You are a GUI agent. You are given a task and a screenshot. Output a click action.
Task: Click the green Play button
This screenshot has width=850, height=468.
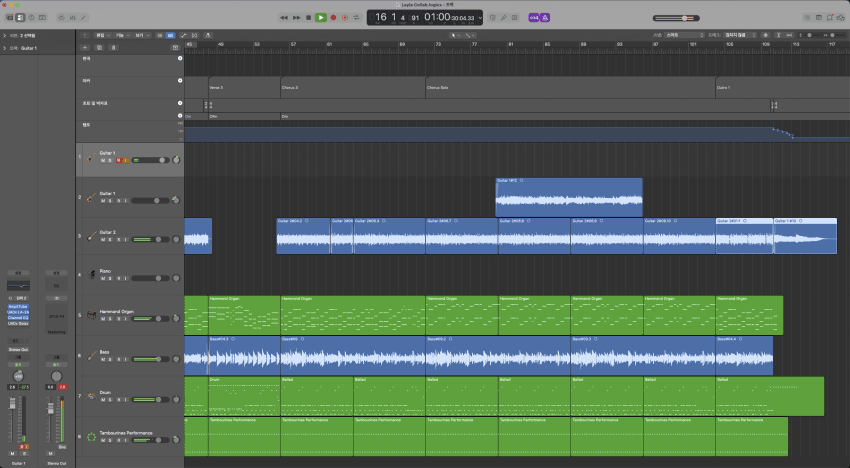pos(320,17)
